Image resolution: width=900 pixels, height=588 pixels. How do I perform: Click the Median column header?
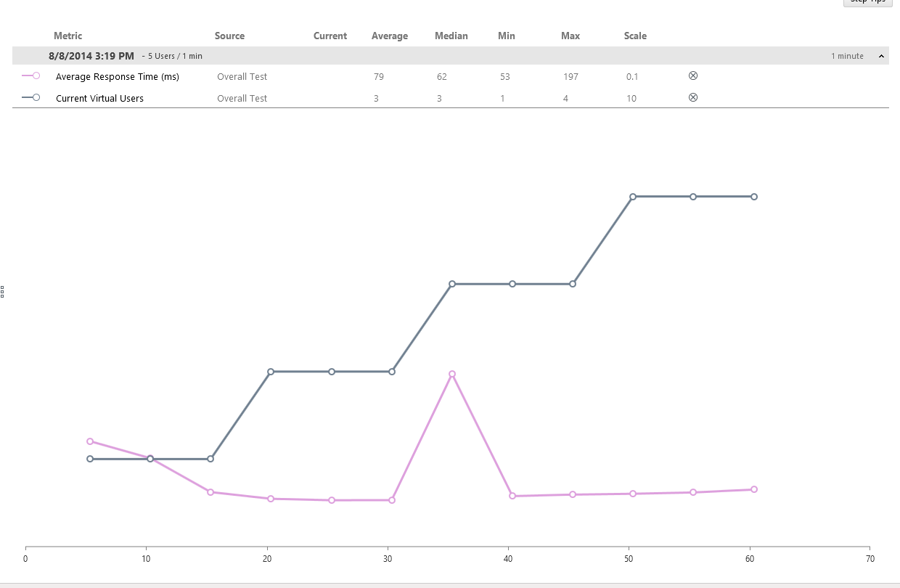coord(451,36)
